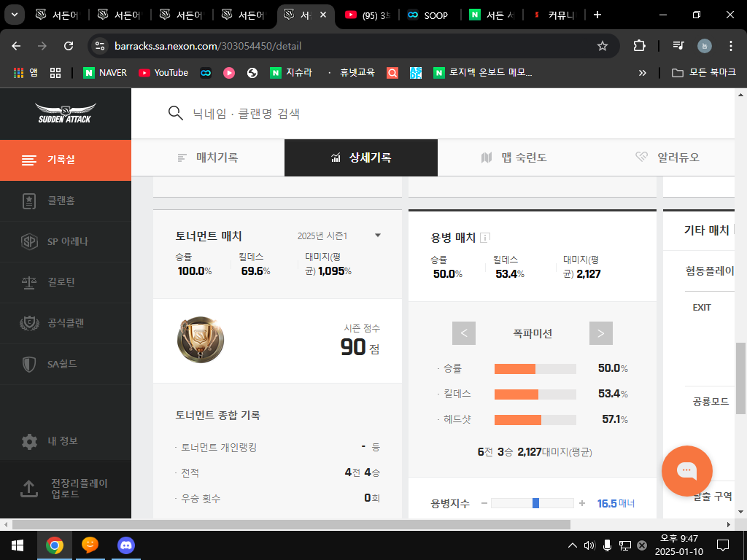Click the 용병지수 slider bar

[532, 503]
